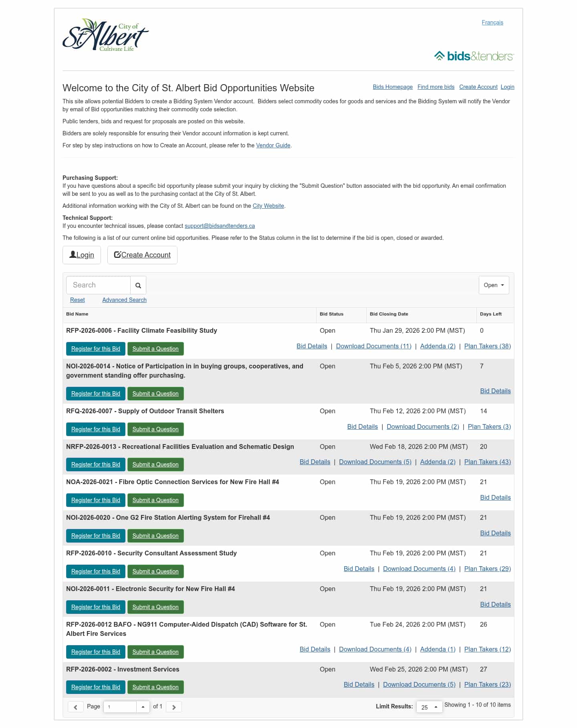577x728 pixels.
Task: Click the City of St. Albert logo
Action: (105, 36)
